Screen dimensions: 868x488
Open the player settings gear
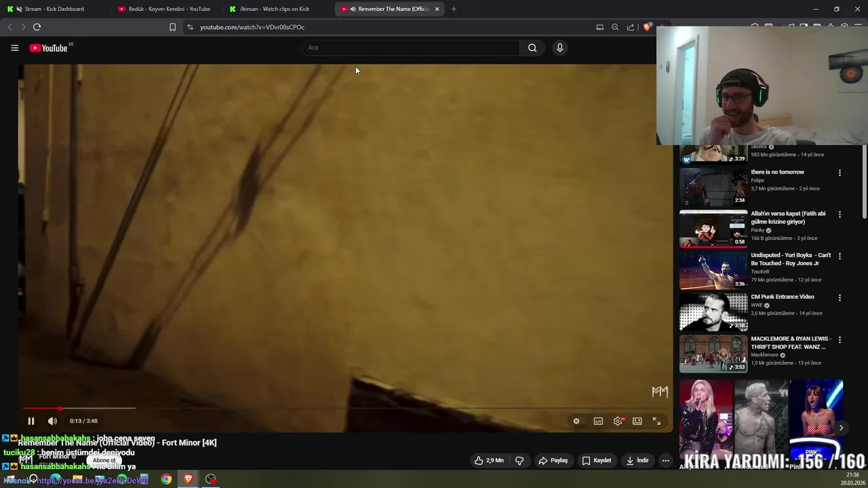point(618,421)
